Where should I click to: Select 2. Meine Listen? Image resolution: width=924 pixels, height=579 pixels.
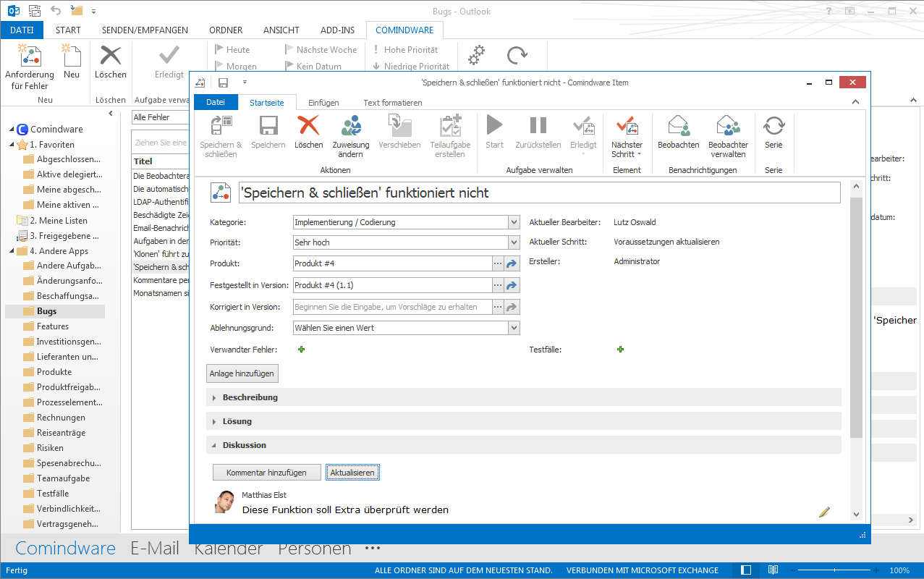(x=59, y=221)
